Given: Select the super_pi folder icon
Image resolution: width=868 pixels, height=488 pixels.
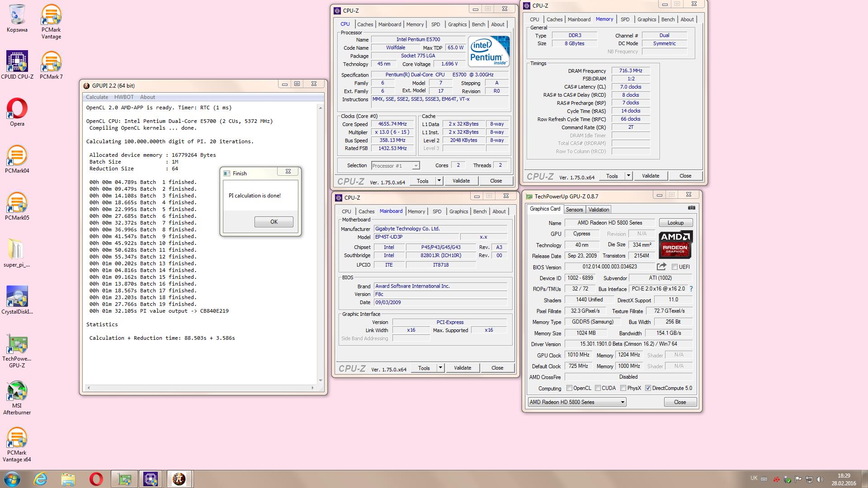Looking at the screenshot, I should point(17,253).
